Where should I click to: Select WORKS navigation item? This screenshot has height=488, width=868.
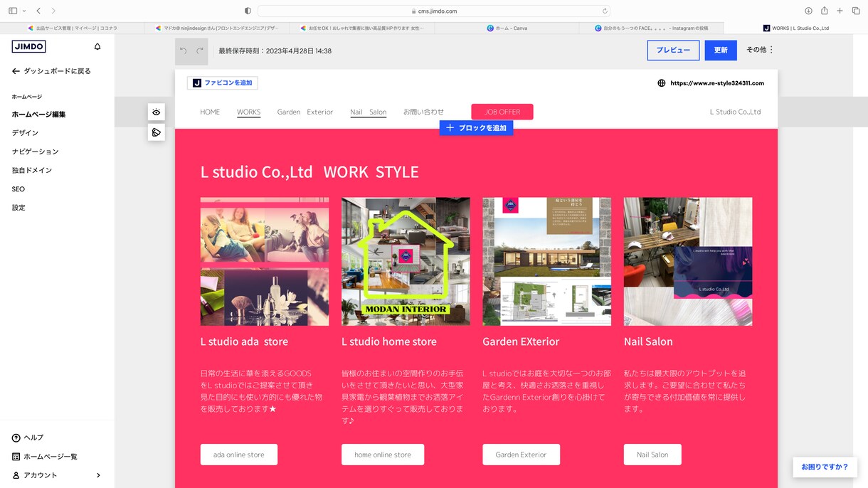249,112
